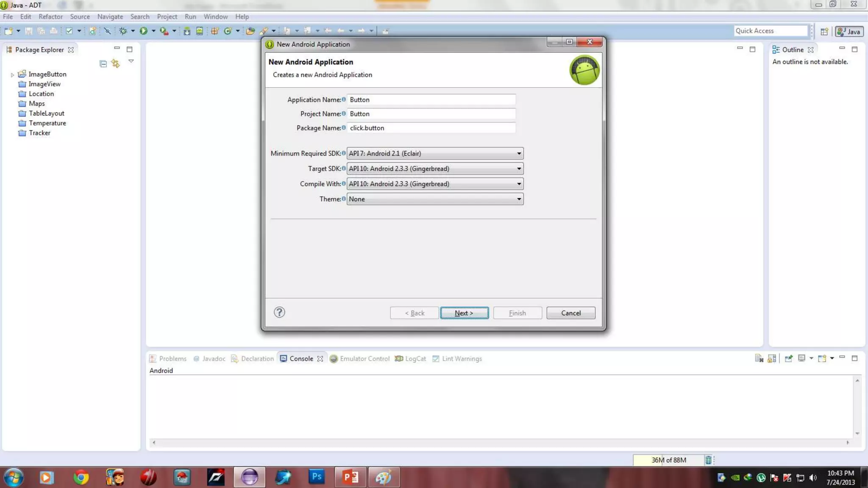Open the Target SDK dropdown
This screenshot has height=488, width=868.
tap(435, 169)
